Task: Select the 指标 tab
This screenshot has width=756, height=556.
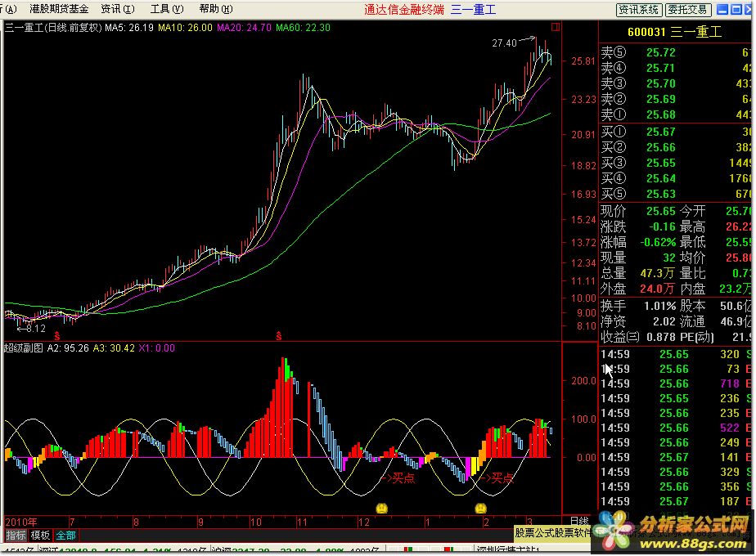Action: click(16, 535)
